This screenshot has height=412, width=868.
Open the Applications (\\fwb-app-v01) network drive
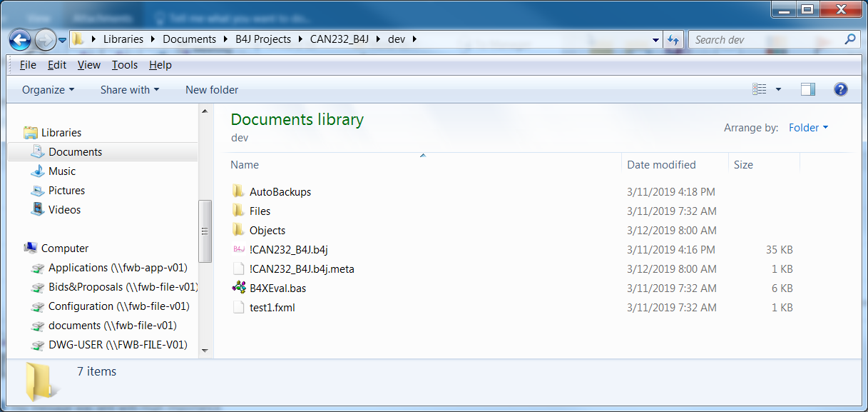(118, 268)
